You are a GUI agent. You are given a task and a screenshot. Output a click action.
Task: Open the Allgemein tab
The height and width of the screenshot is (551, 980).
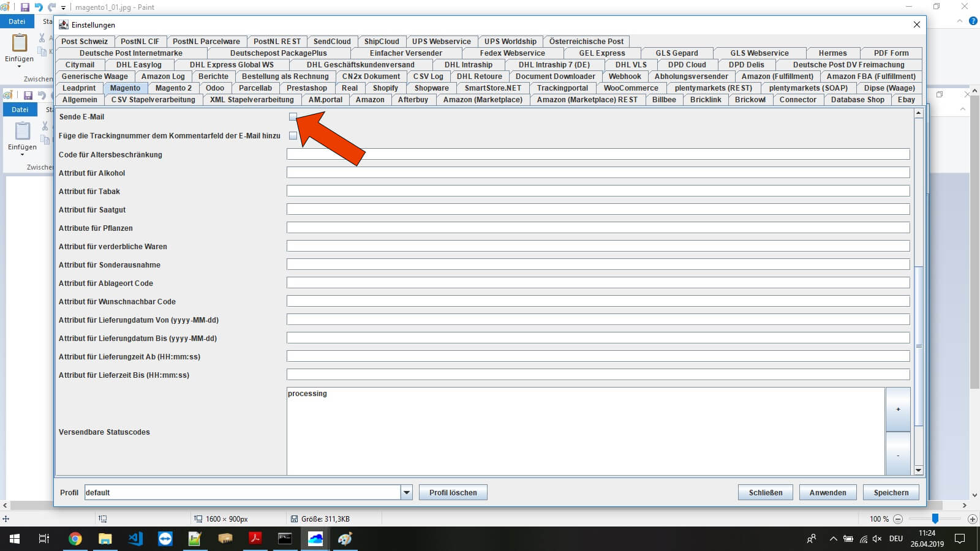pyautogui.click(x=80, y=100)
